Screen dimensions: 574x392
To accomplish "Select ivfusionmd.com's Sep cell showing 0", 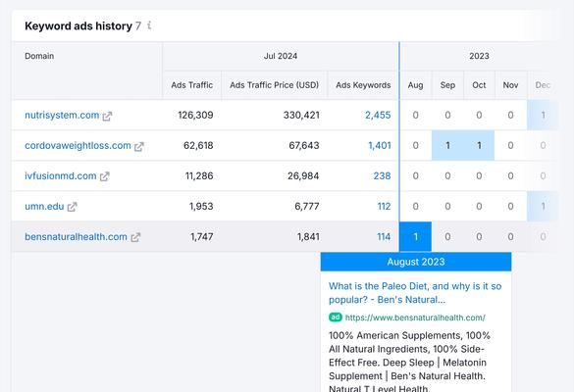I will tap(447, 175).
